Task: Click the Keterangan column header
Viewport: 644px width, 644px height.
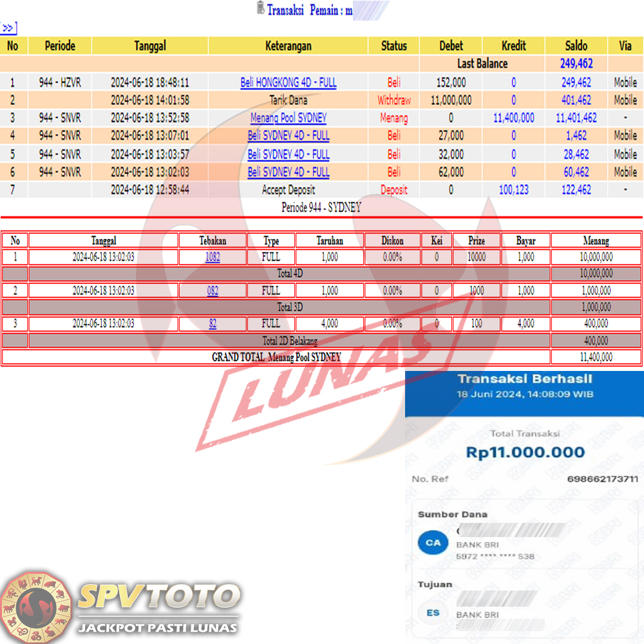Action: (x=289, y=46)
